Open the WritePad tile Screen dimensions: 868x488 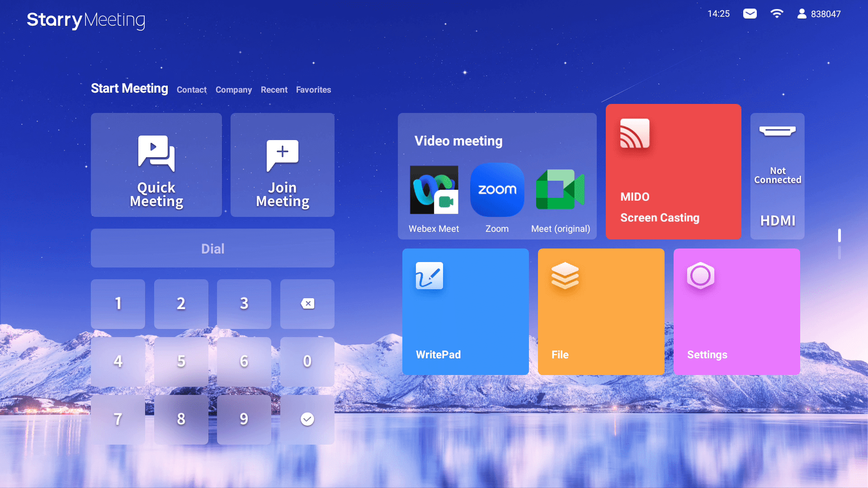466,312
